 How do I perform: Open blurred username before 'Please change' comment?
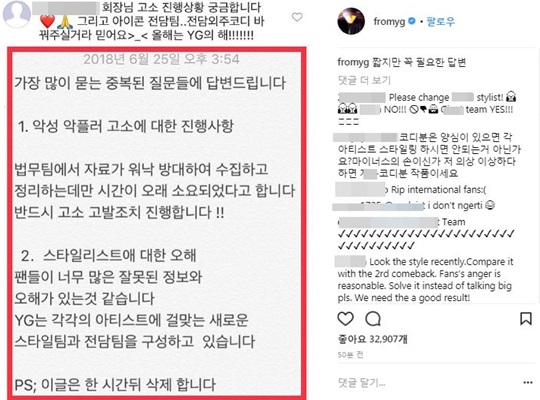pos(362,98)
